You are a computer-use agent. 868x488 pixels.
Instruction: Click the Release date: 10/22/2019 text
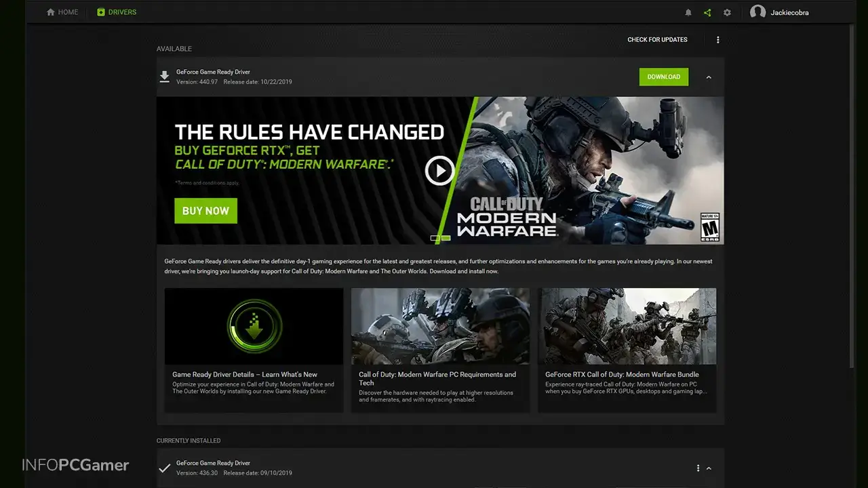258,82
